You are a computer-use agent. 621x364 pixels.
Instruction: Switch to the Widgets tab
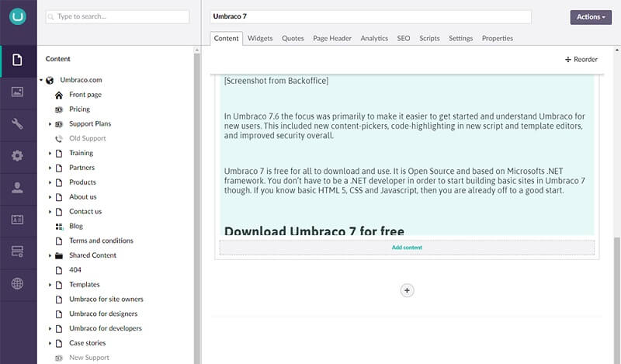[260, 39]
